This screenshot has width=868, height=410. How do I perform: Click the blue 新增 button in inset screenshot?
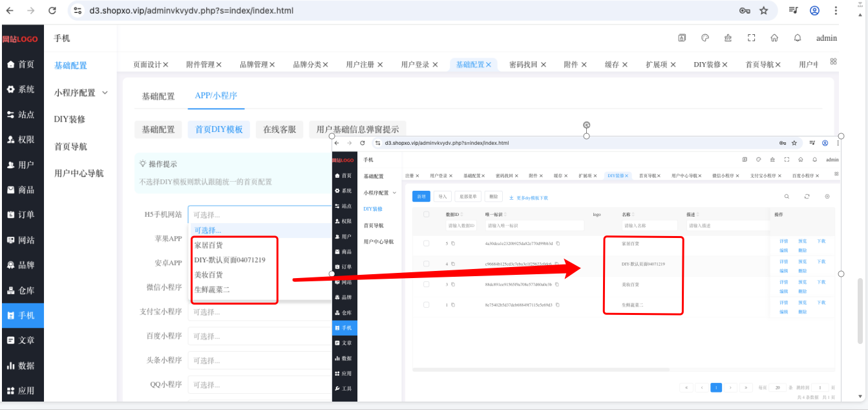click(421, 196)
